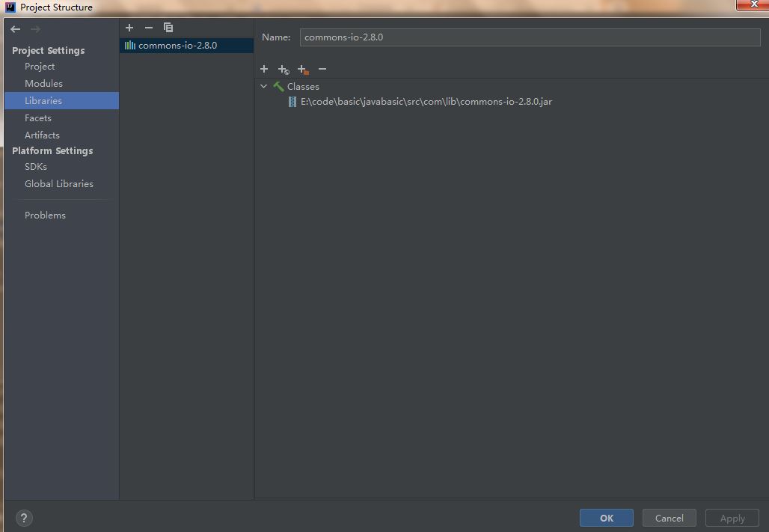
Task: Click the forward navigation arrow
Action: (x=35, y=29)
